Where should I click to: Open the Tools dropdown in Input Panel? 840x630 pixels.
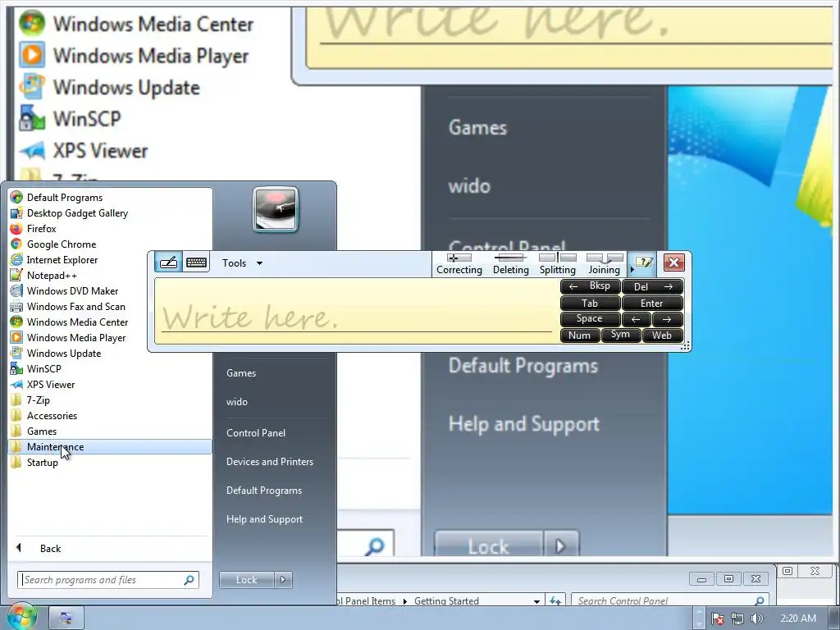[242, 263]
